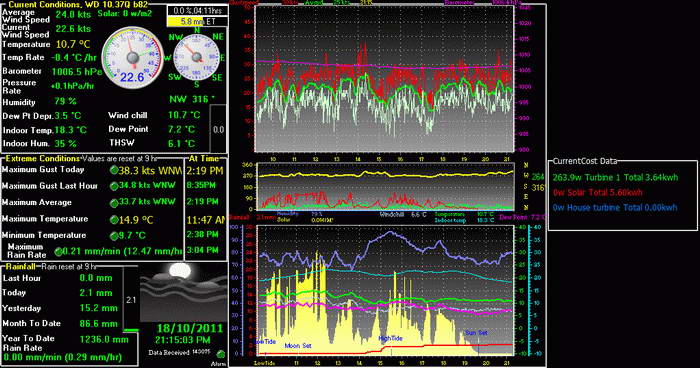Viewport: 700px width, 368px height.
Task: Click the Maximum Rain Rate value 0.21 mm/min
Action: point(122,251)
